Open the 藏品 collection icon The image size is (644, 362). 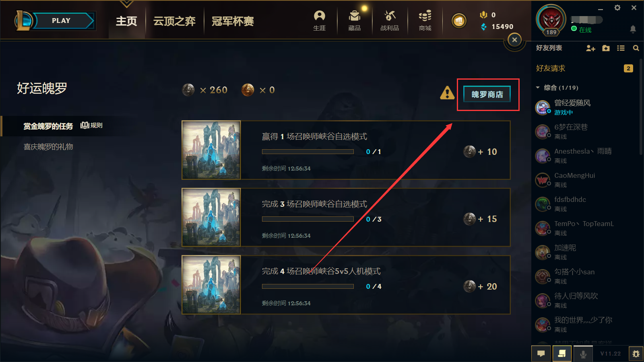point(355,21)
